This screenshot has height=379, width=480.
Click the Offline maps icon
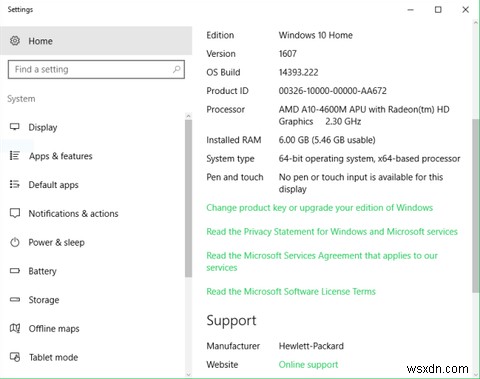tap(15, 328)
